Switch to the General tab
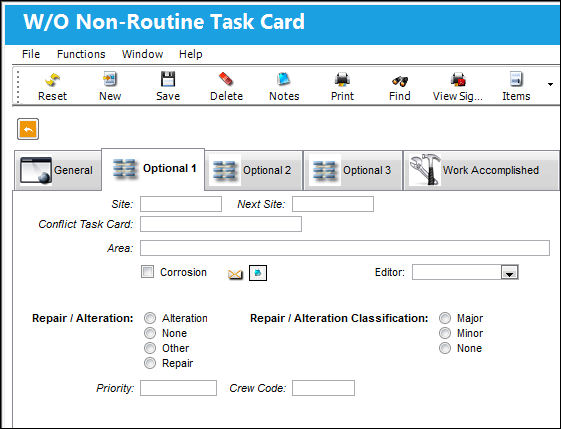 click(58, 170)
